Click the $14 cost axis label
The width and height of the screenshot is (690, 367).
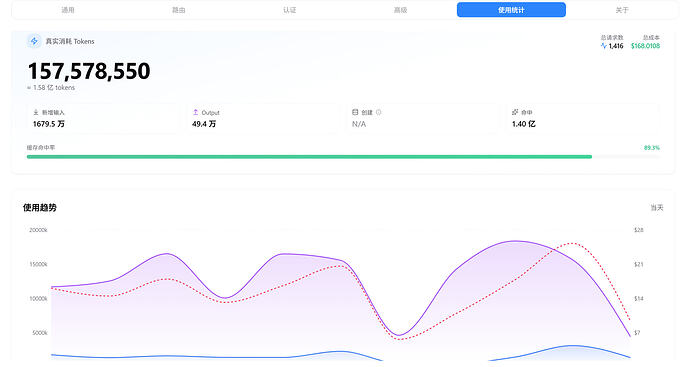(639, 299)
